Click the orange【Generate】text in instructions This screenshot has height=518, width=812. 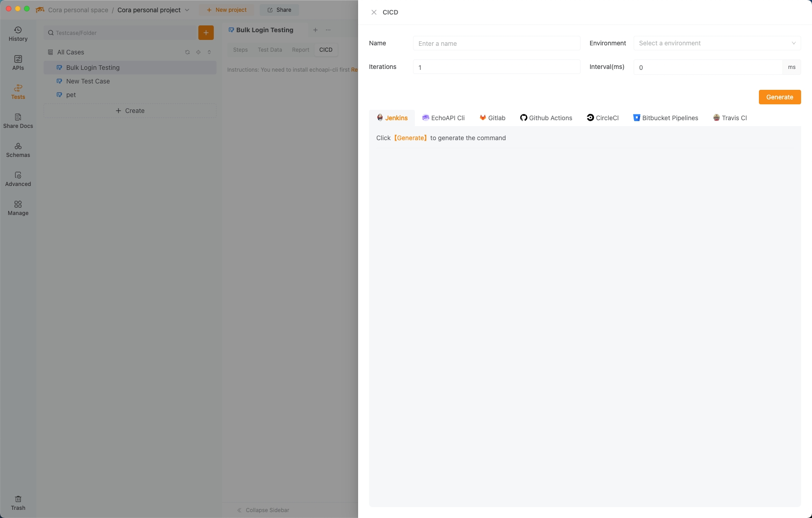(410, 138)
